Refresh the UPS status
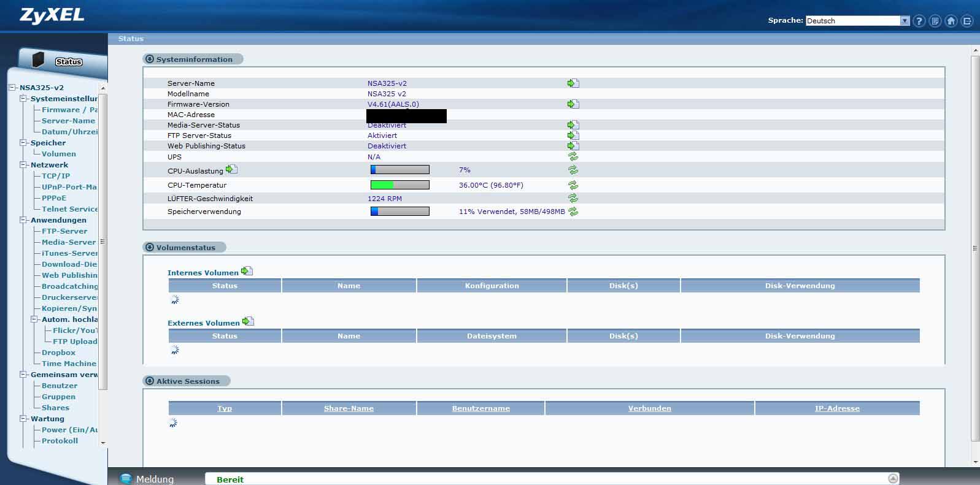The image size is (980, 485). 573,156
